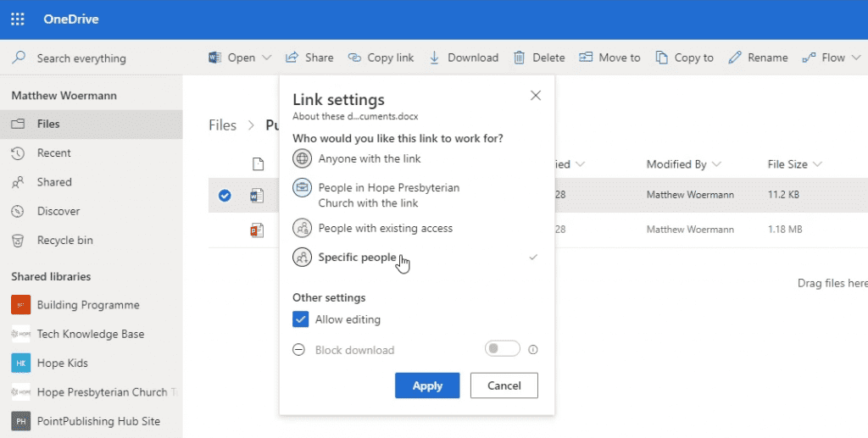Click the organization briefcase icon
Image resolution: width=868 pixels, height=438 pixels.
pos(303,188)
